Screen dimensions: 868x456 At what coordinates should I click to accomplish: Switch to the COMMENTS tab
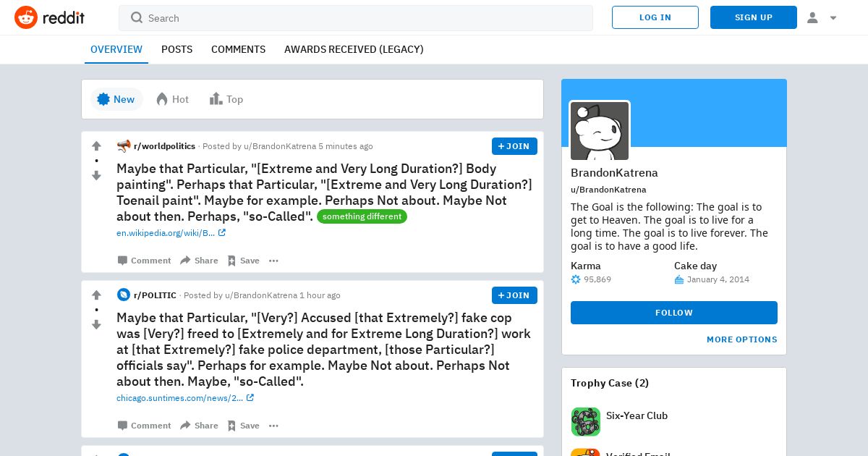239,49
